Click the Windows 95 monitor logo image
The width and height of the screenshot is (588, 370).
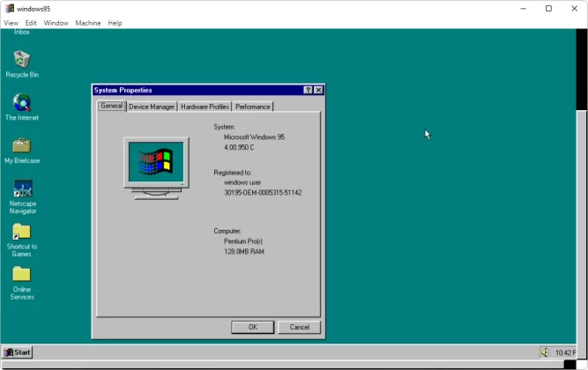click(156, 166)
